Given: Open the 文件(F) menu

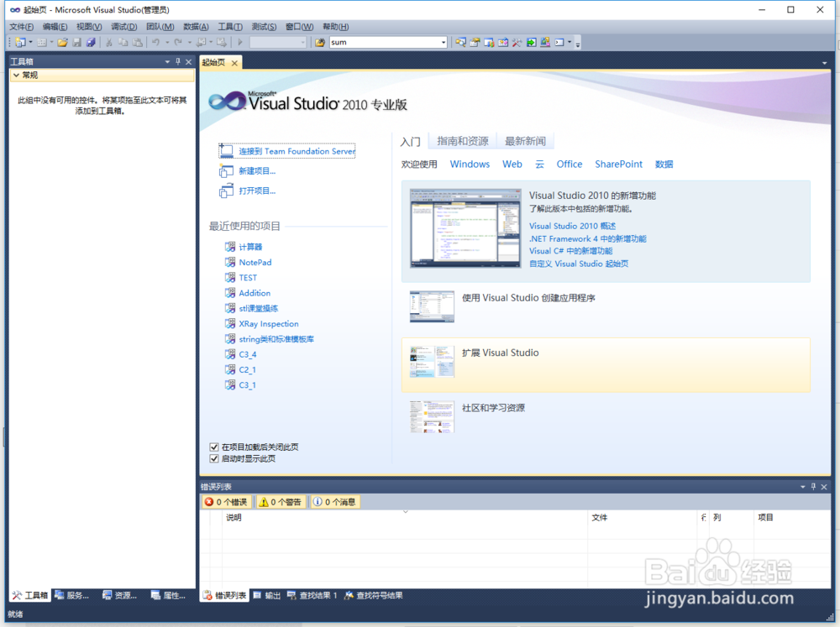Looking at the screenshot, I should [22, 27].
